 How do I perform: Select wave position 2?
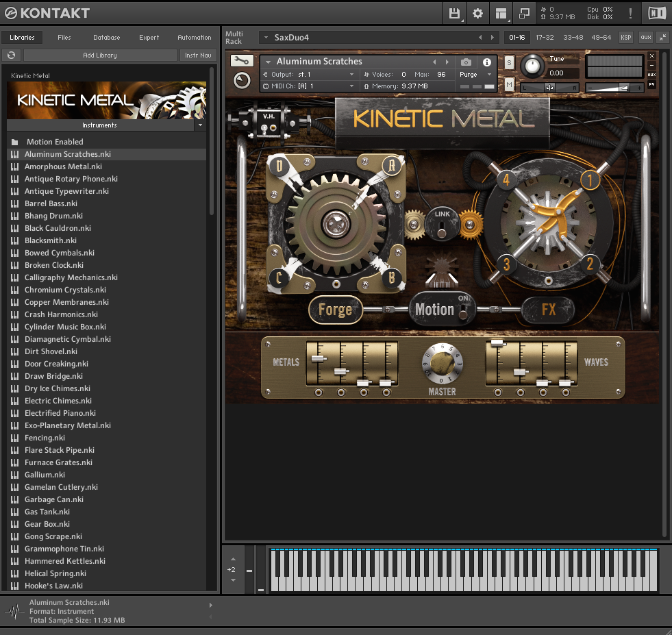pos(590,264)
